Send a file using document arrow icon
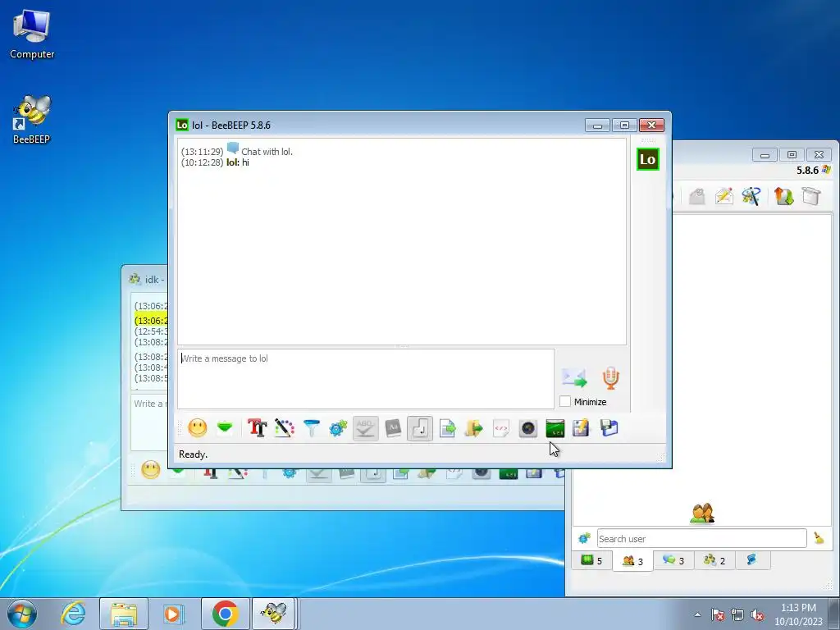This screenshot has height=630, width=840. click(x=447, y=428)
